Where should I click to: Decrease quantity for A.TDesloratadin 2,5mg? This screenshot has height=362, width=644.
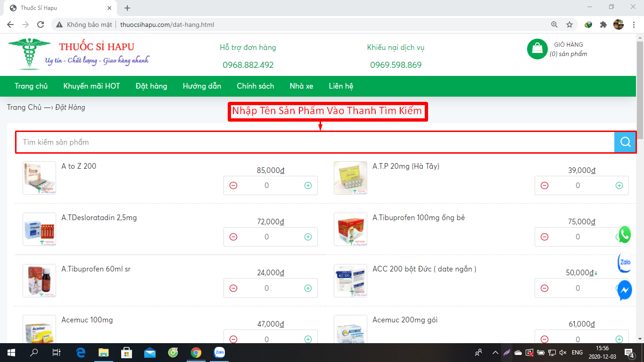(x=233, y=237)
